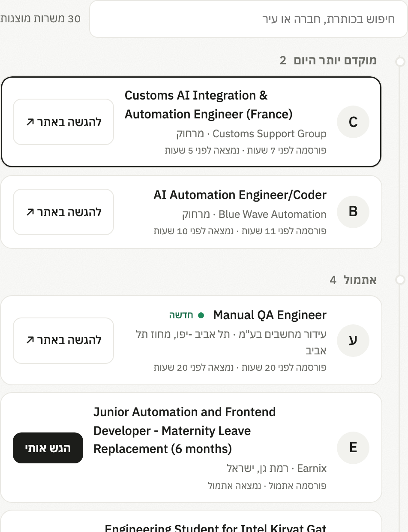Click the 'פורסמה לפני 7 שעות' posting time
The image size is (408, 532).
point(286,151)
